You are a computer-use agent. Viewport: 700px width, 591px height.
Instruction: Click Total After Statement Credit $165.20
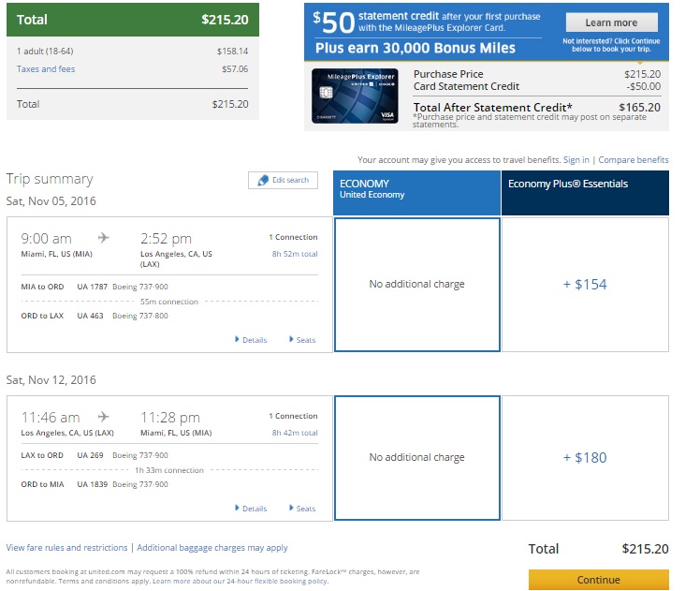click(x=536, y=107)
